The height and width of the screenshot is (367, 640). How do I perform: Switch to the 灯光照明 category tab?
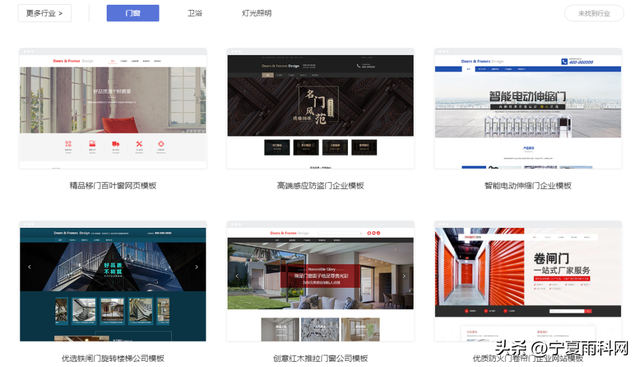pyautogui.click(x=256, y=13)
